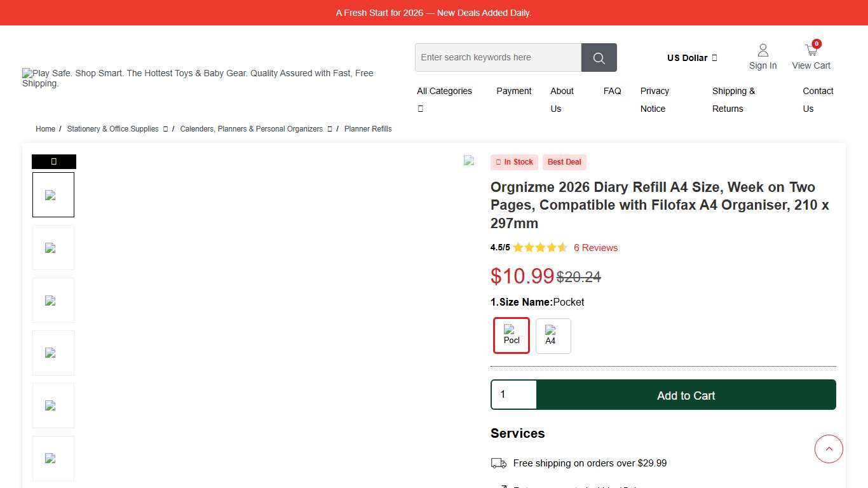Image resolution: width=868 pixels, height=488 pixels.
Task: Click the In Stock badge icon
Action: point(498,162)
